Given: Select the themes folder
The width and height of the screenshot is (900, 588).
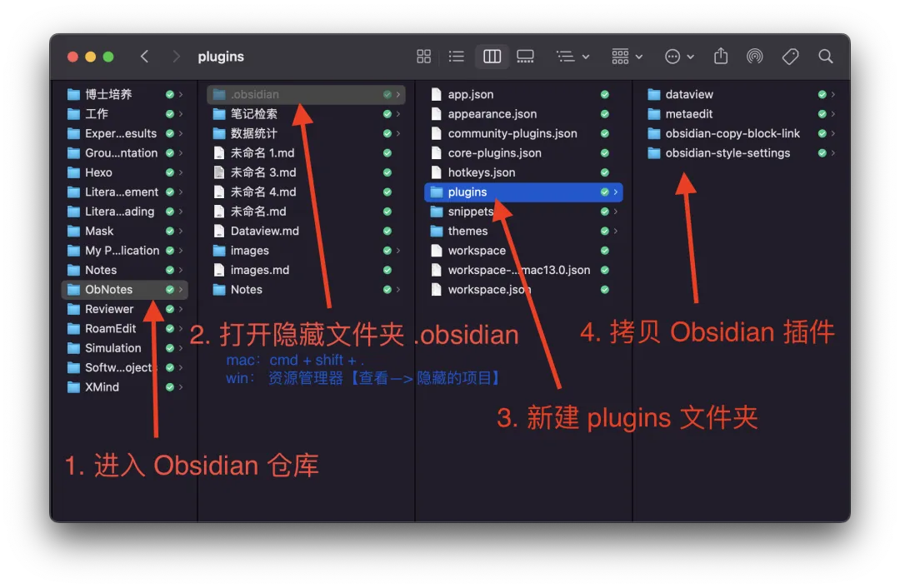Looking at the screenshot, I should click(523, 231).
